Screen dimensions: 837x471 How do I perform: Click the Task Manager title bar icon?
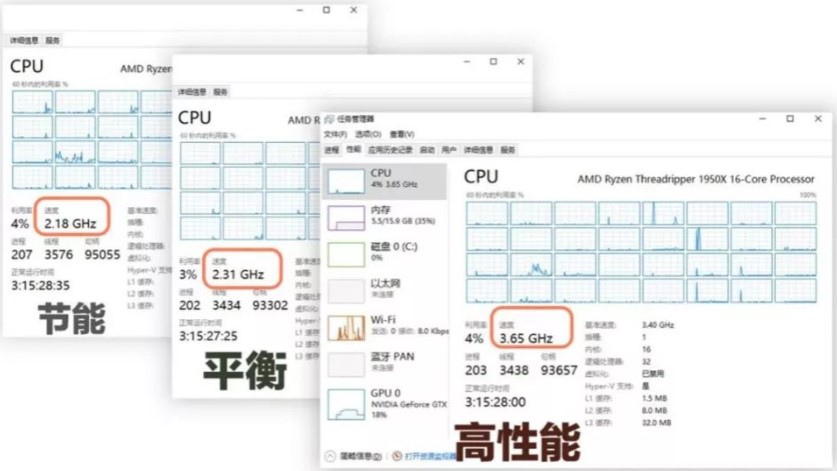[x=329, y=119]
